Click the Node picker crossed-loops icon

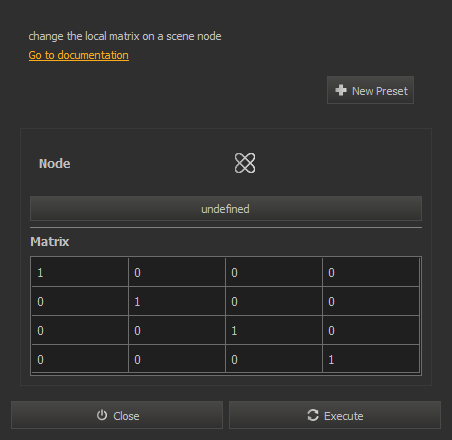coord(245,163)
